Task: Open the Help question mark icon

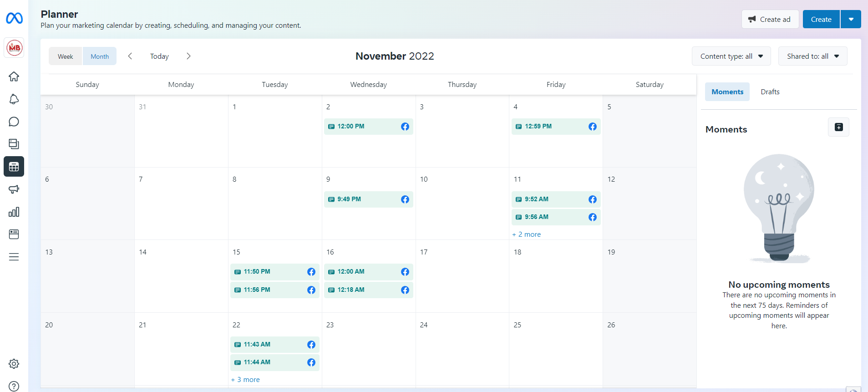Action: (14, 386)
